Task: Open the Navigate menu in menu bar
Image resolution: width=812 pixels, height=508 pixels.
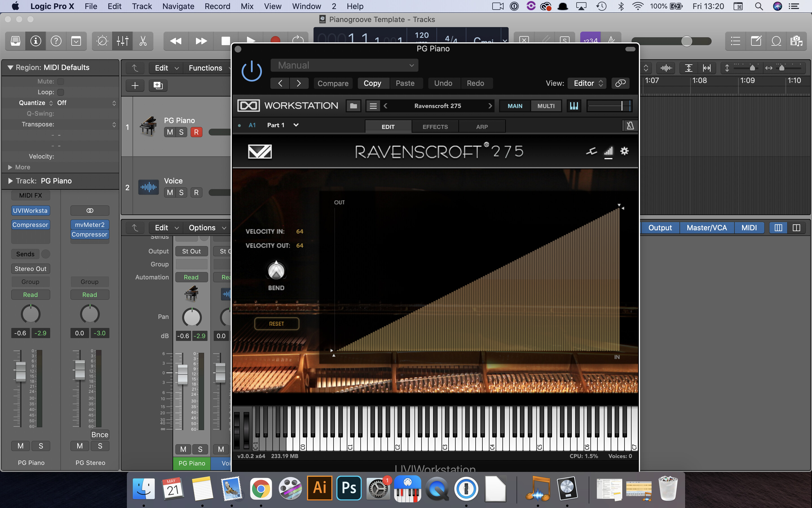Action: (178, 6)
